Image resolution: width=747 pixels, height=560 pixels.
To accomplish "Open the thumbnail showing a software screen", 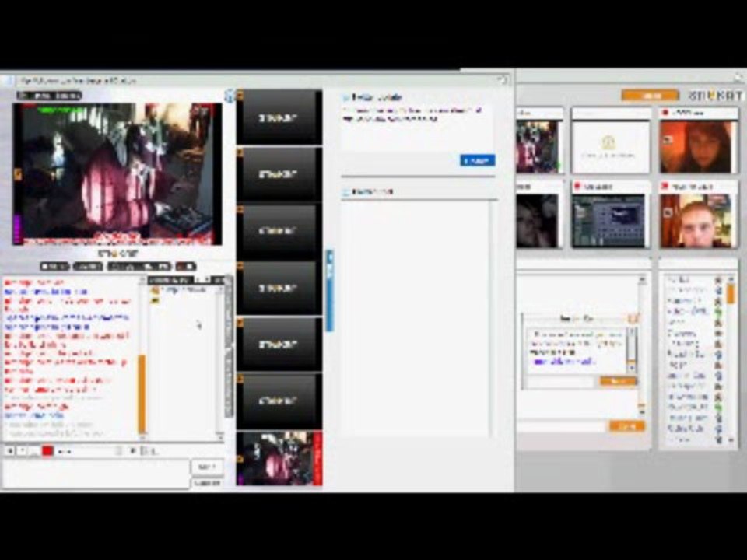I will click(609, 220).
